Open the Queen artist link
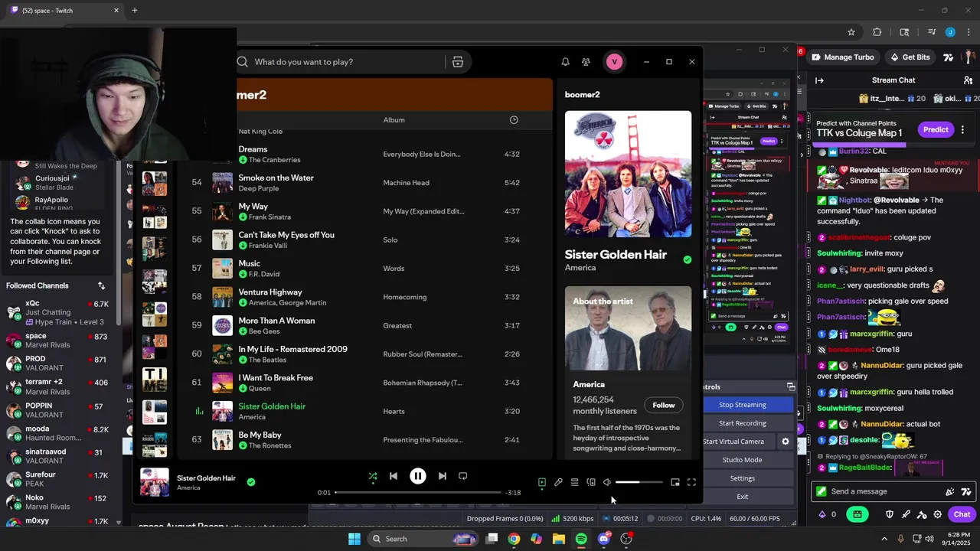Screen dimensions: 980x551 click(x=260, y=389)
